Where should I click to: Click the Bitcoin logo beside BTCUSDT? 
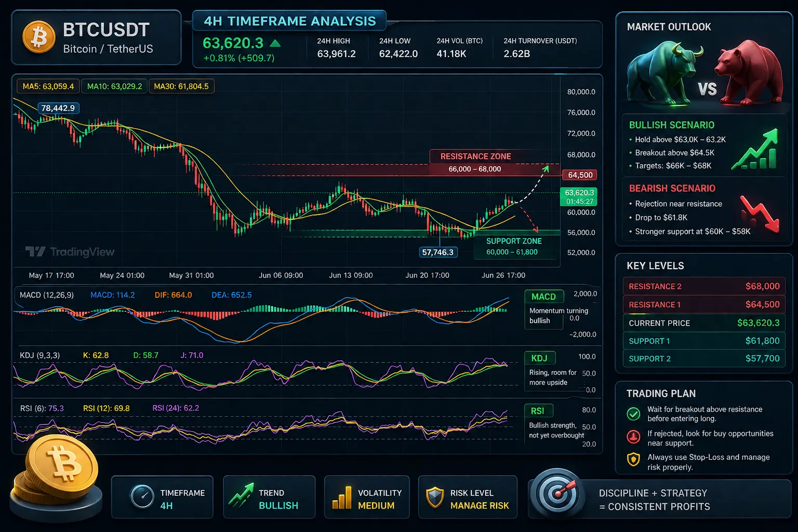tap(39, 37)
